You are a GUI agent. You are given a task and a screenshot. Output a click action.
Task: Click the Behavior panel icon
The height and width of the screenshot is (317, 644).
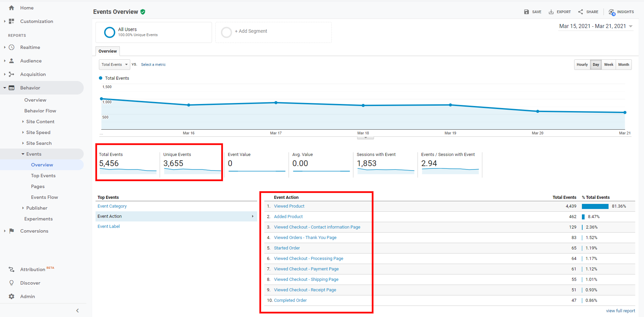click(11, 88)
